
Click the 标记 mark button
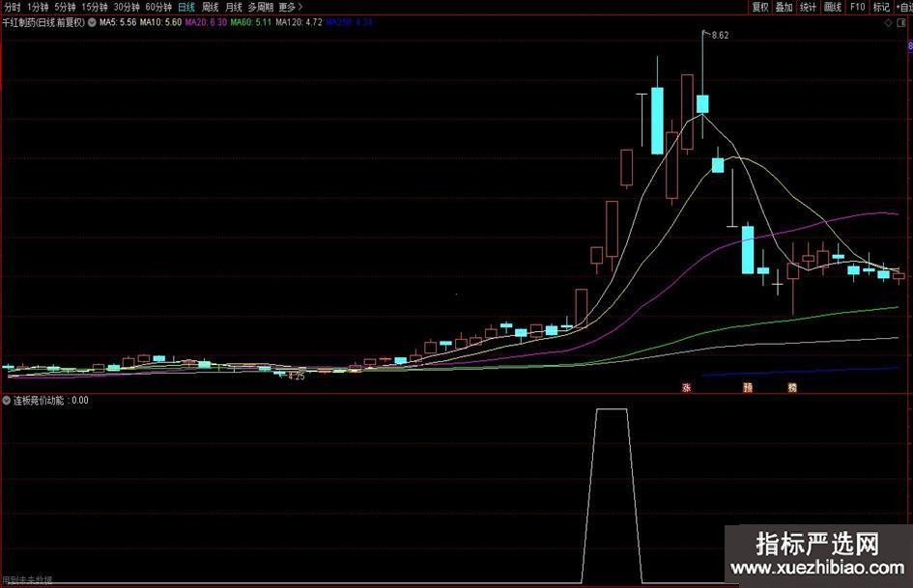click(880, 7)
